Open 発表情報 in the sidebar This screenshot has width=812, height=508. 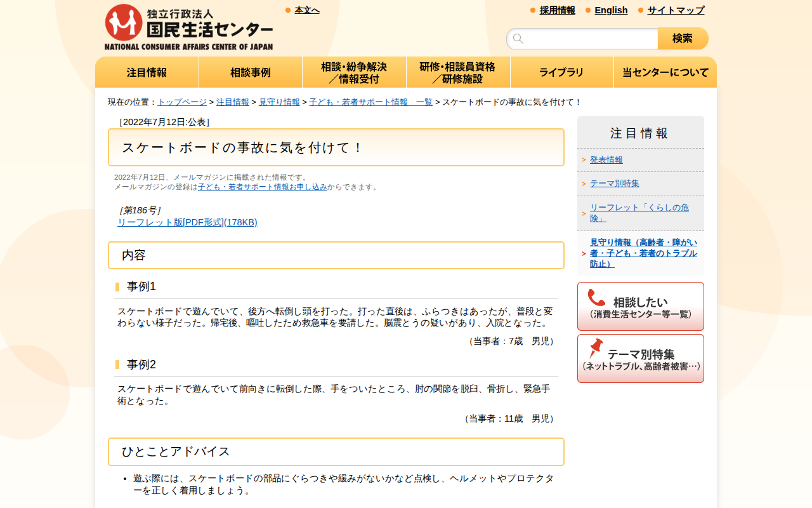coord(606,160)
